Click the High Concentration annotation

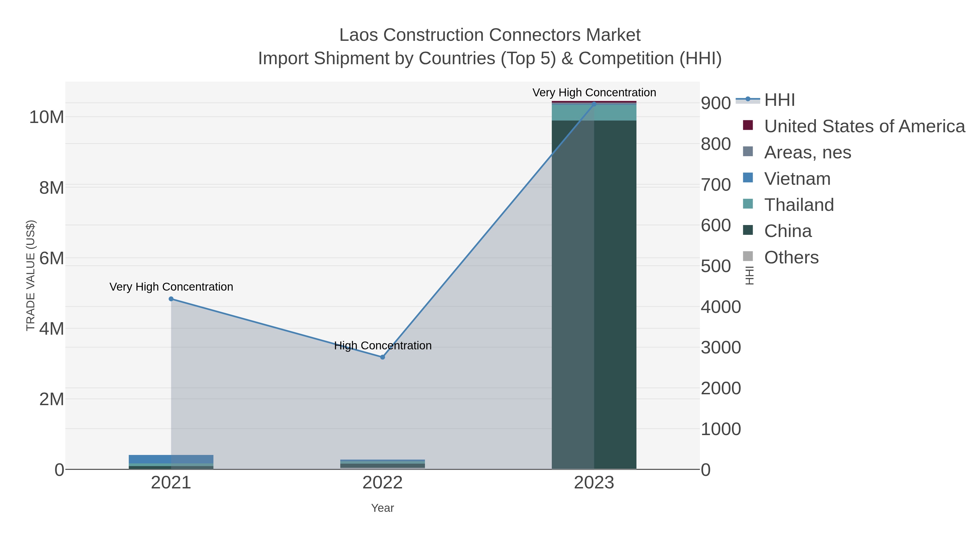click(x=383, y=346)
